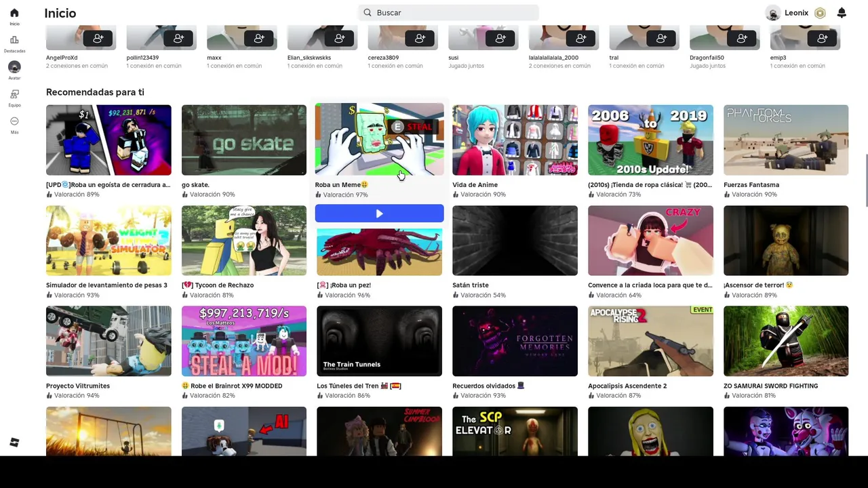The image size is (868, 488).
Task: Add Elian_sikskwskks as a friend
Action: 340,39
